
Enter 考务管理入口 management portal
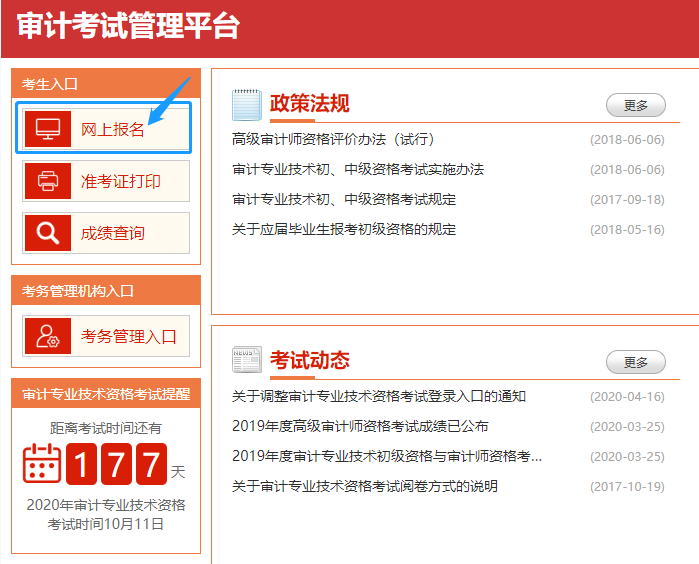pos(128,336)
